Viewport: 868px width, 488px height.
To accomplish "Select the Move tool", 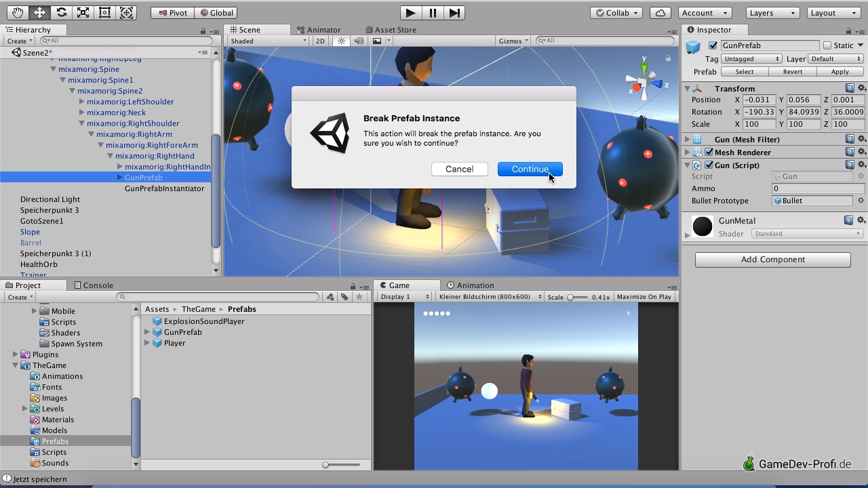I will click(x=39, y=12).
